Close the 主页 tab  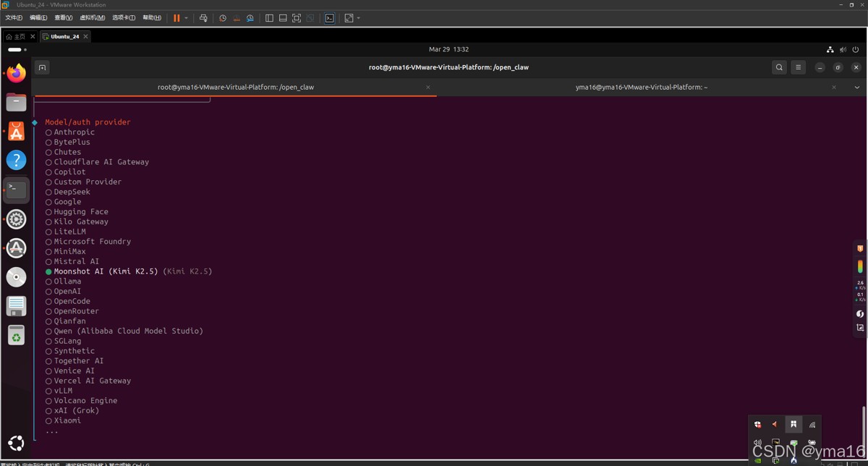[33, 36]
